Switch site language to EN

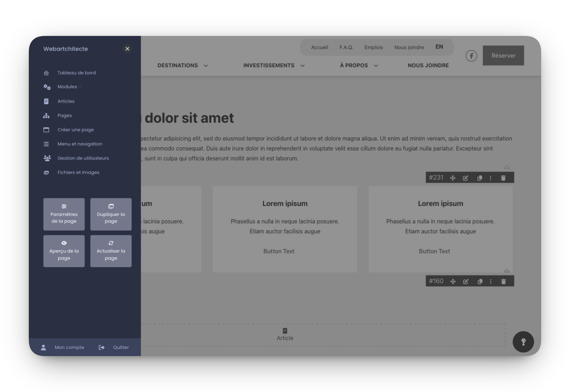click(x=439, y=47)
